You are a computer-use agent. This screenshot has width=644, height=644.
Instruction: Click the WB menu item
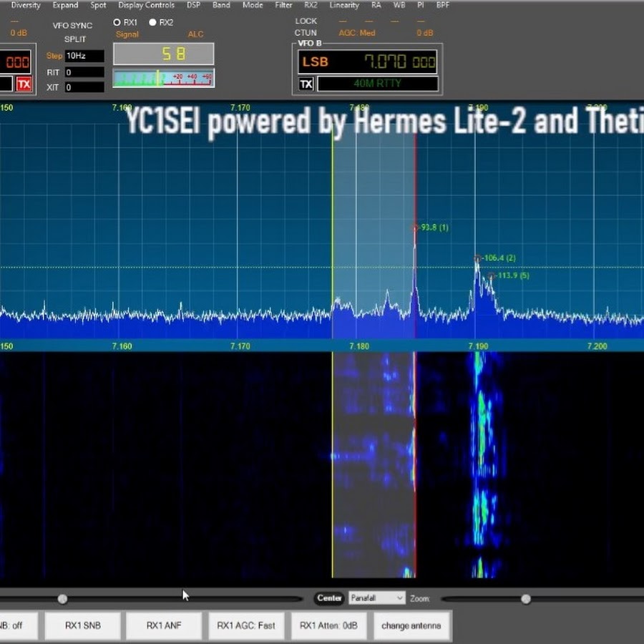click(x=399, y=5)
